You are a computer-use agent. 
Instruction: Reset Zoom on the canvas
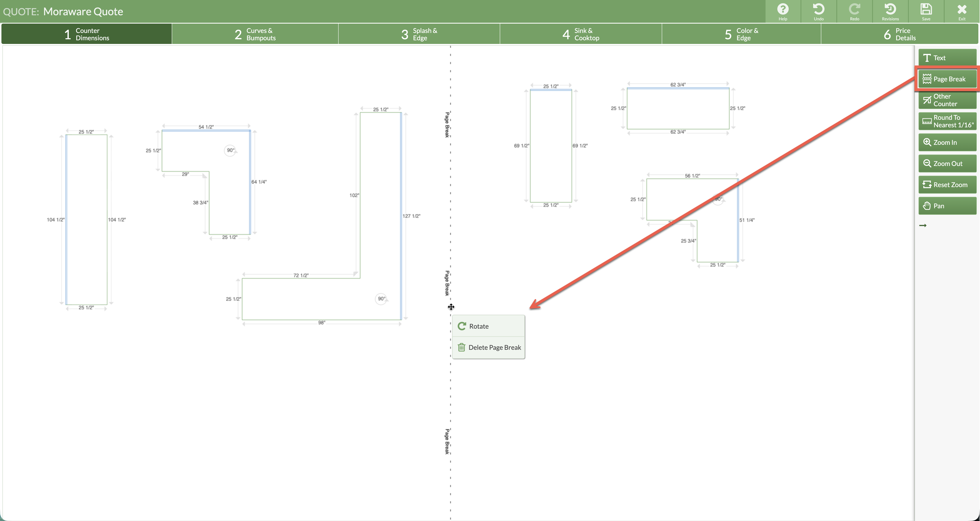point(947,185)
